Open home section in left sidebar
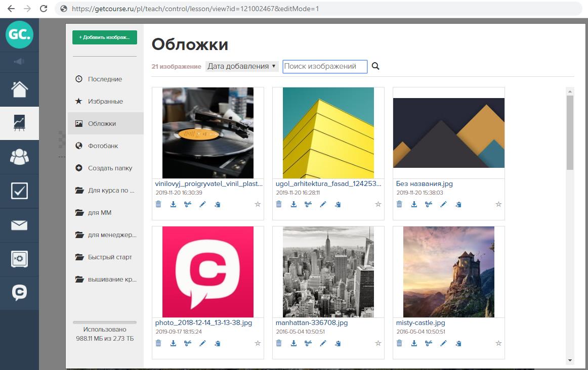588x370 pixels. coord(20,89)
